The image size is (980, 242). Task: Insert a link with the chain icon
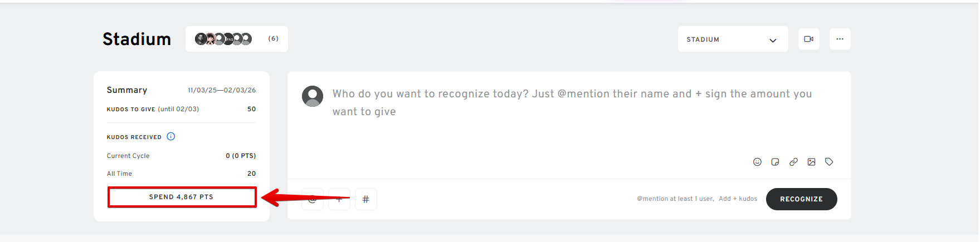pos(793,162)
